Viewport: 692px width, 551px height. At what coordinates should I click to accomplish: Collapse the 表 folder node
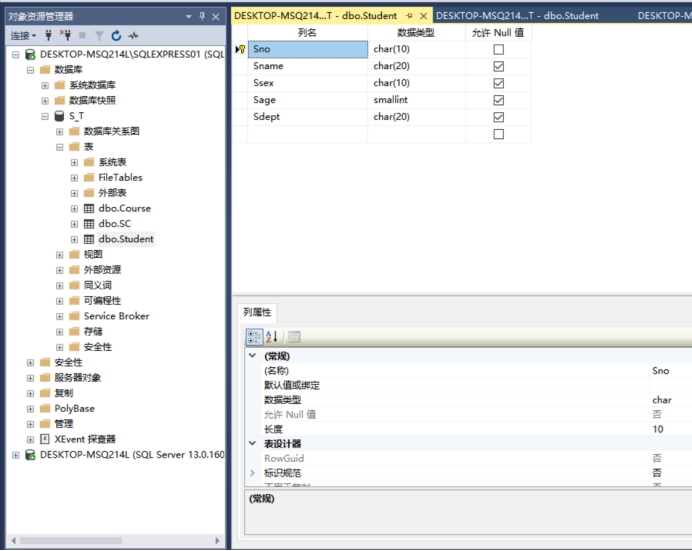click(60, 147)
